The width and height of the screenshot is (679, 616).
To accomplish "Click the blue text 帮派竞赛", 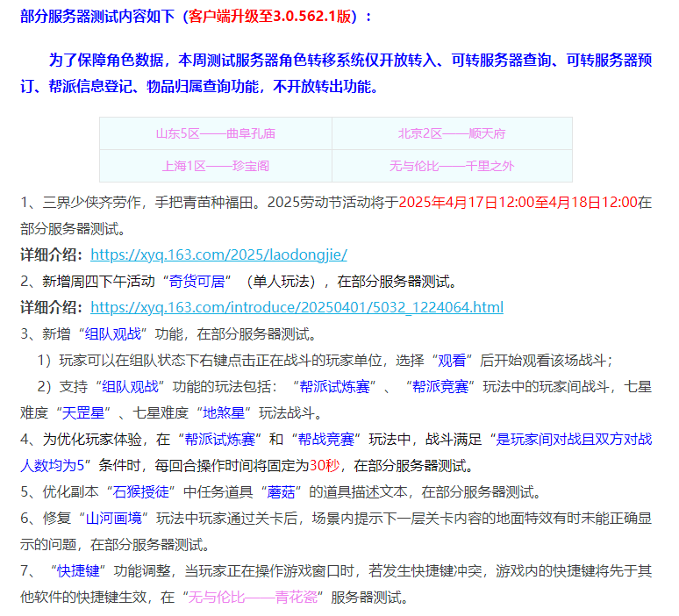I will (440, 387).
